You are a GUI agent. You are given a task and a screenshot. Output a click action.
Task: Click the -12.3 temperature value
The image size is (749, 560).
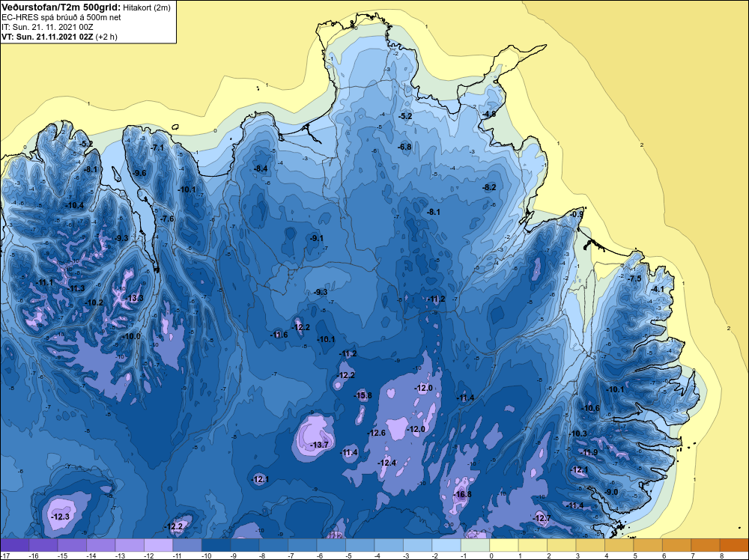60,517
